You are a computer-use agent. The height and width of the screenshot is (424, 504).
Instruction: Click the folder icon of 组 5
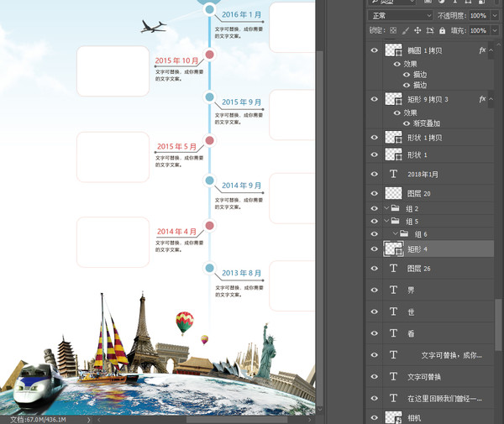coord(395,221)
